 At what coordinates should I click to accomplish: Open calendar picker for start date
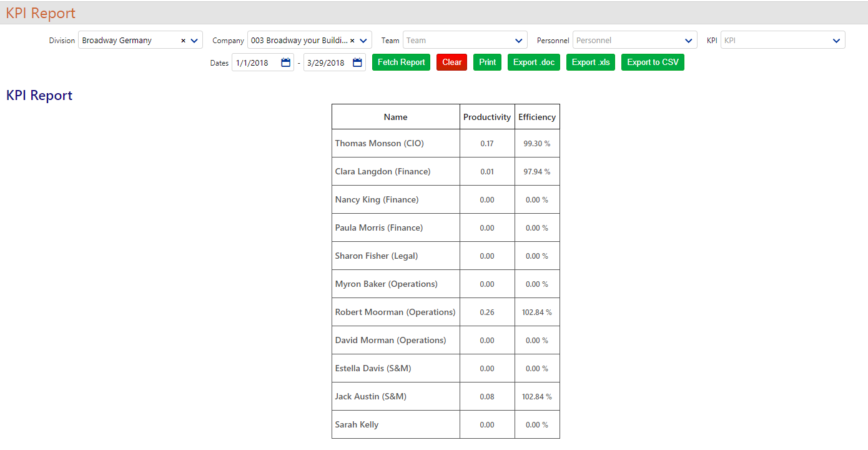coord(286,62)
